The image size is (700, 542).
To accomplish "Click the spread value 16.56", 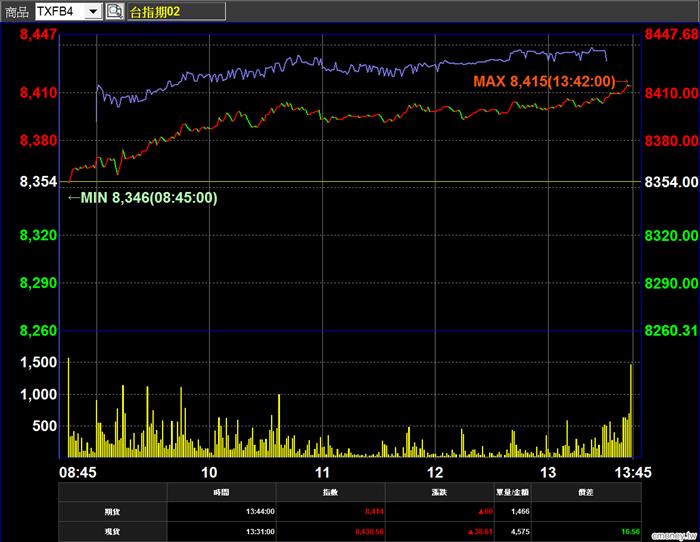I will coord(630,531).
